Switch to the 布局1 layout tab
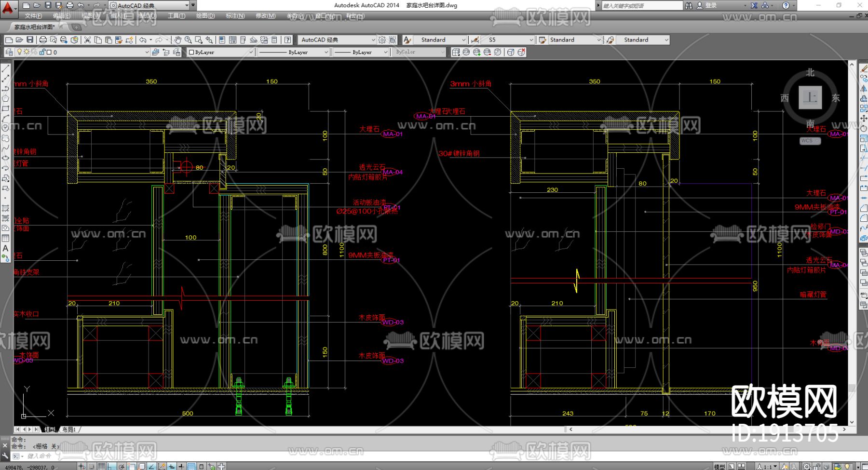This screenshot has width=868, height=470. tap(69, 429)
